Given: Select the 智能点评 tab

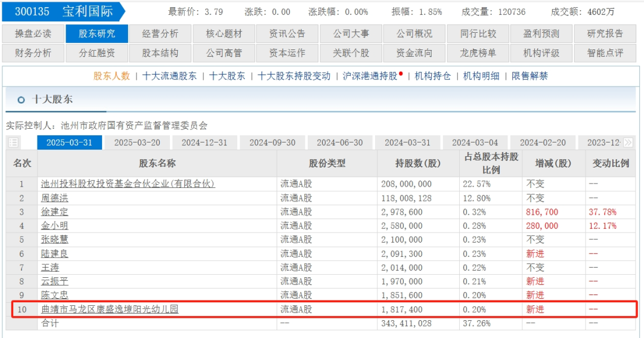Looking at the screenshot, I should click(x=605, y=53).
